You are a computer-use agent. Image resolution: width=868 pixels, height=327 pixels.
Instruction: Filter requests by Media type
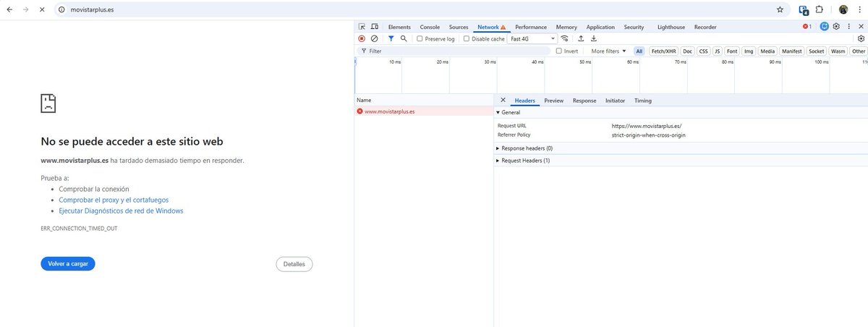pos(767,51)
